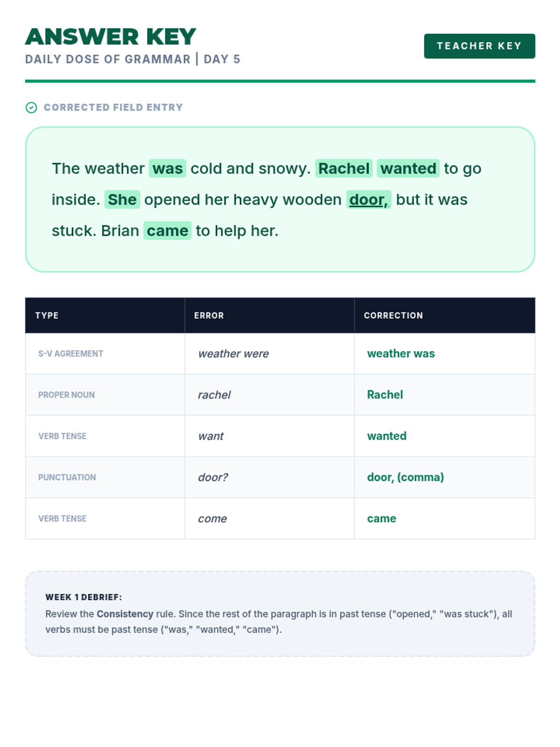
Task: Select the highlighted word 'was'
Action: click(x=168, y=169)
